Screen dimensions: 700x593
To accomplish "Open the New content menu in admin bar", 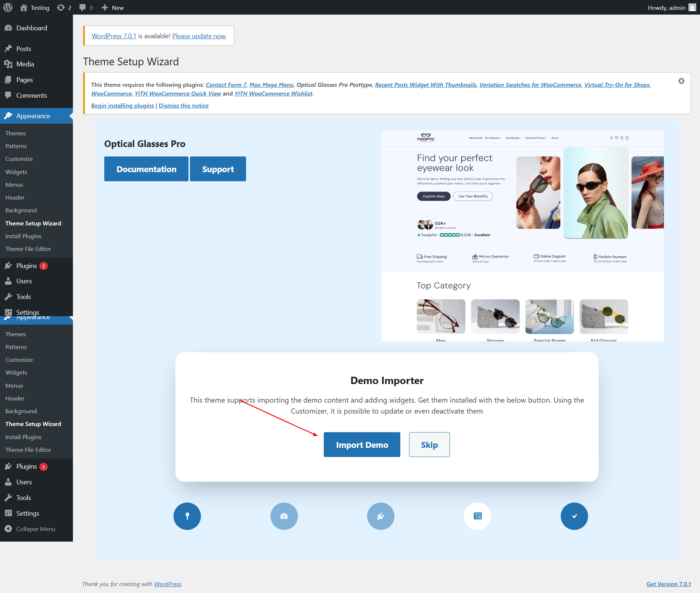I will pyautogui.click(x=113, y=8).
